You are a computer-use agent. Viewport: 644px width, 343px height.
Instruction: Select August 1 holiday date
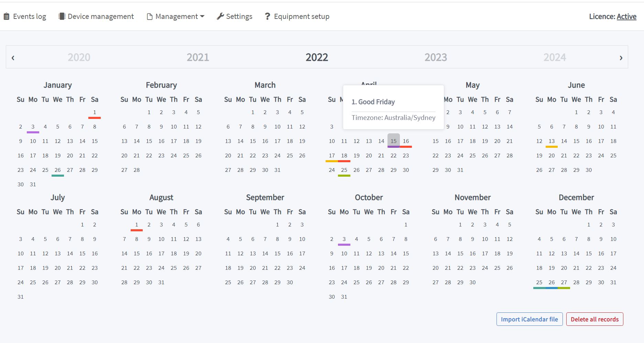(x=137, y=225)
